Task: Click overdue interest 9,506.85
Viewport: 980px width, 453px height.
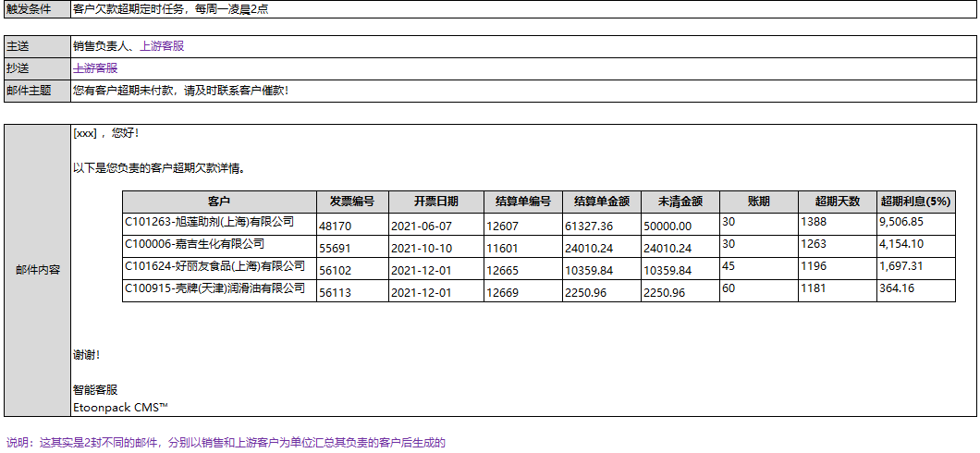Action: click(x=901, y=221)
